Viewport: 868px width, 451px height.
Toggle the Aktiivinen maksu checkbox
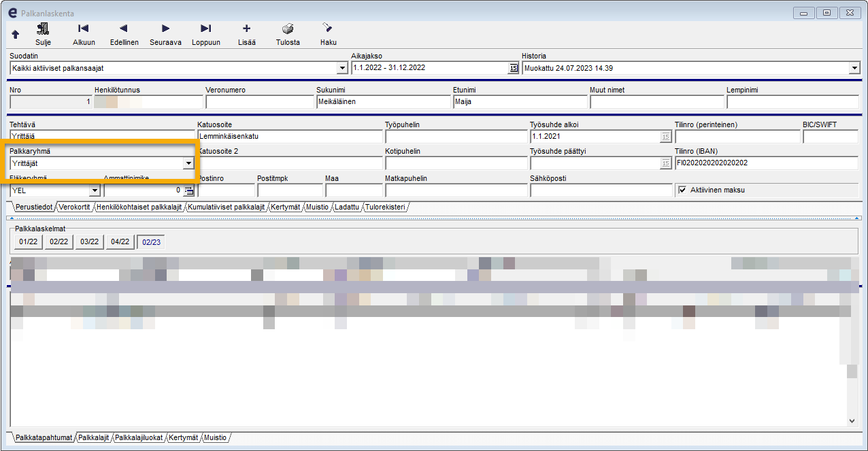[x=682, y=190]
